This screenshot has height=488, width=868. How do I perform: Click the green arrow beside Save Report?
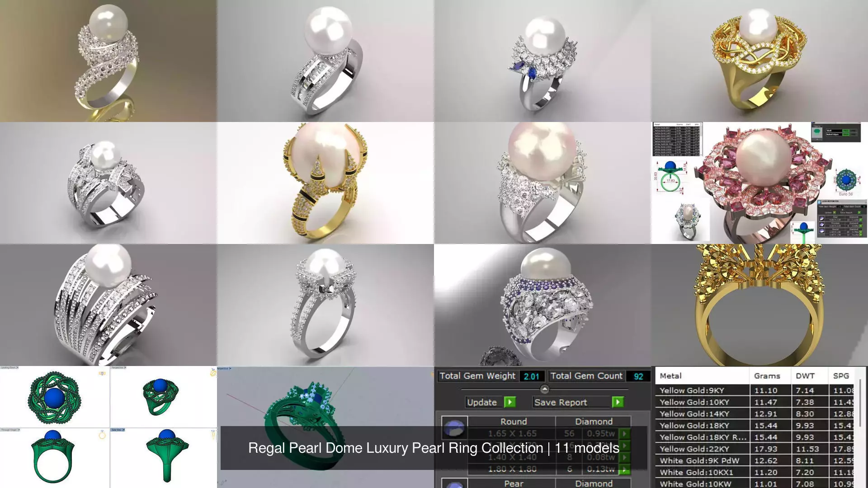coord(618,402)
